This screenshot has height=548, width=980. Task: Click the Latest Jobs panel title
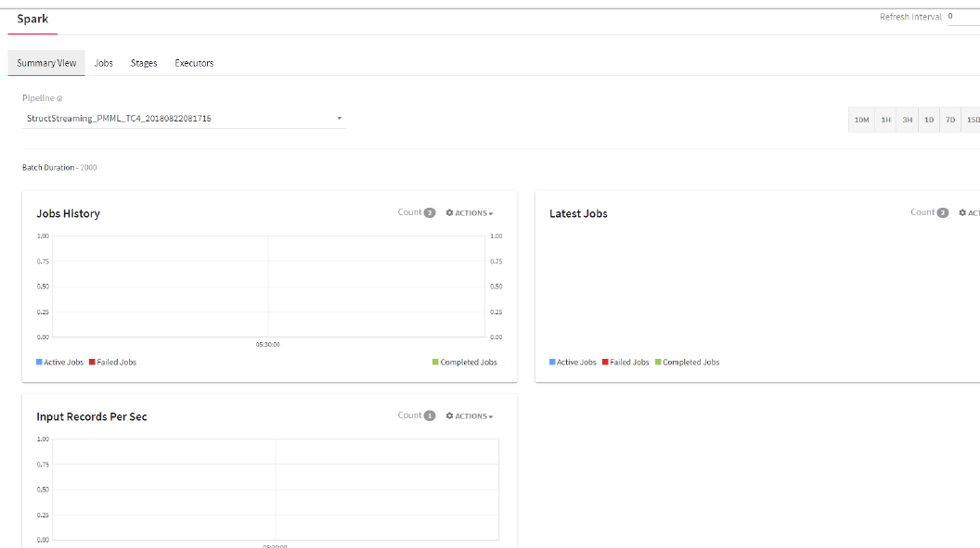pos(578,213)
